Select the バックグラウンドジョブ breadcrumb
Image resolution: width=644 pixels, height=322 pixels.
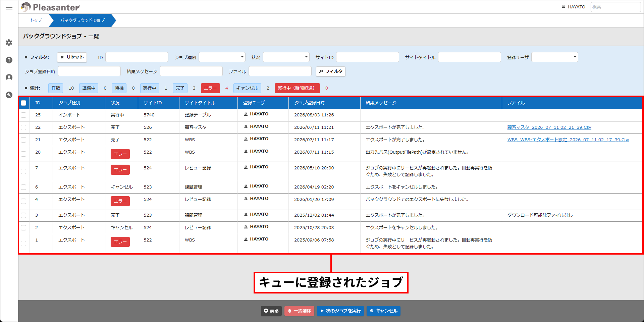pos(82,20)
